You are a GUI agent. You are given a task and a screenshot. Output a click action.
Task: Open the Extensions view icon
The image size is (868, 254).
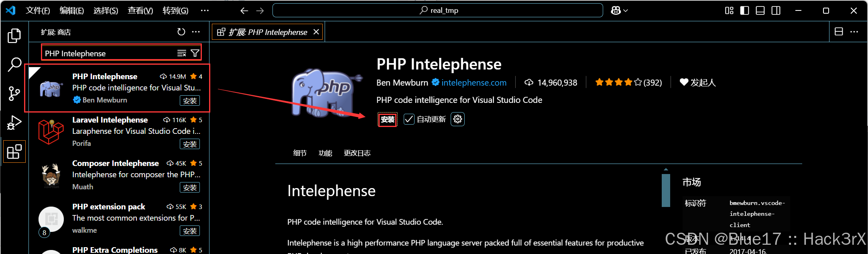coord(14,152)
